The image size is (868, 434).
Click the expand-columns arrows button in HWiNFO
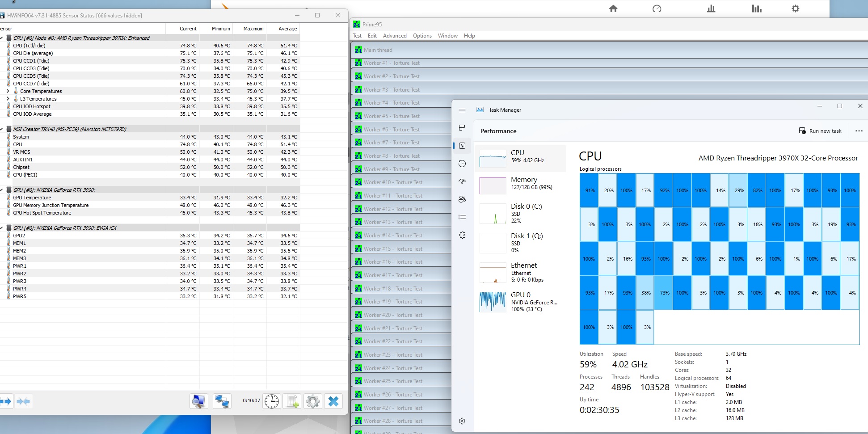tap(6, 401)
